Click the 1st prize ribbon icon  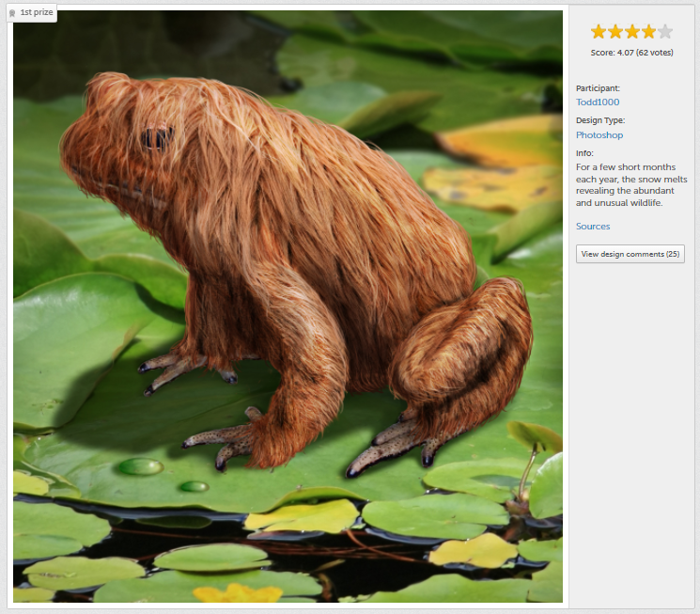pos(12,13)
